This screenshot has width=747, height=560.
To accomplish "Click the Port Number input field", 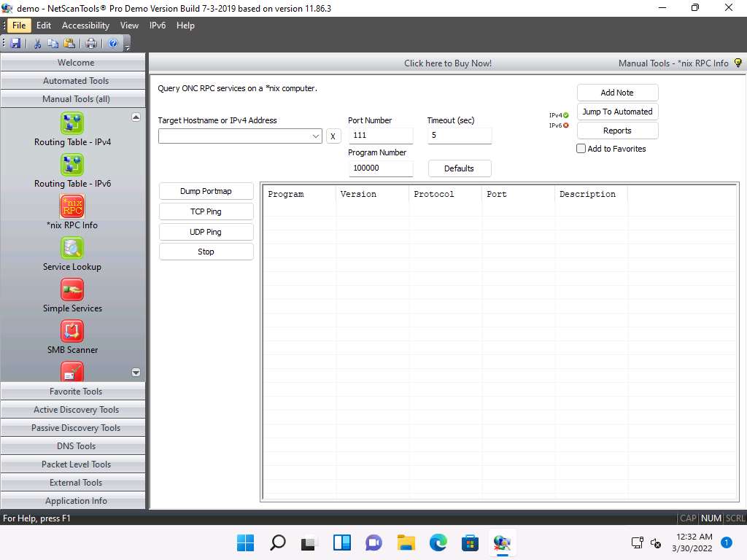I will coord(380,136).
